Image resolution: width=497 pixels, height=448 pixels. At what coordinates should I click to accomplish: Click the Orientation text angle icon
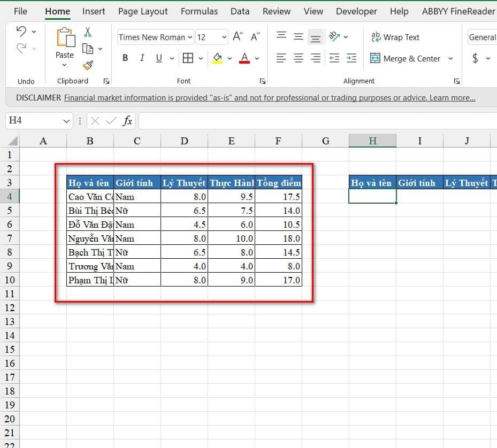pos(334,37)
